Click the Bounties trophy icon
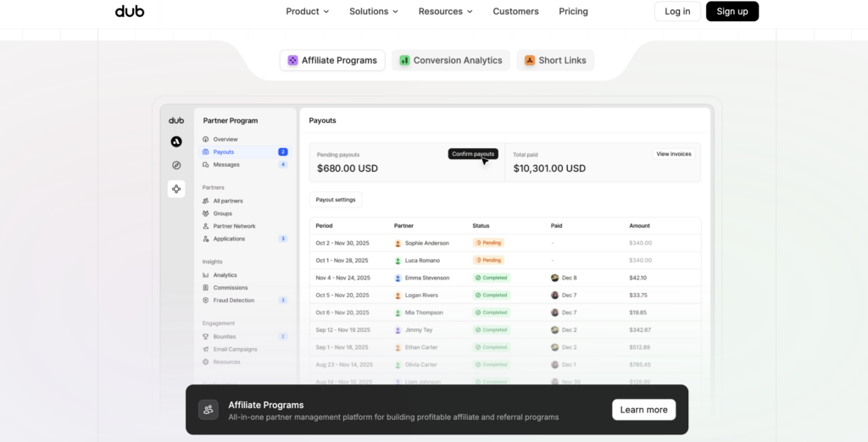This screenshot has height=442, width=868. tap(205, 336)
